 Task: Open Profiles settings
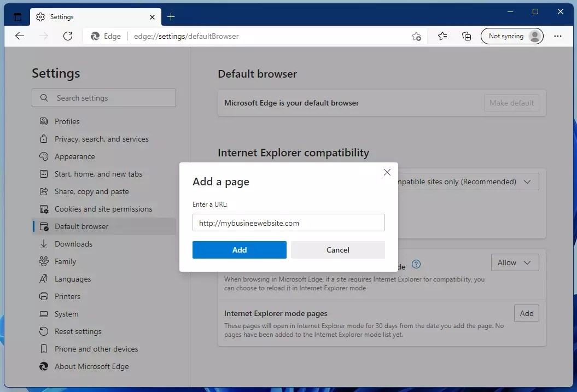click(104, 121)
